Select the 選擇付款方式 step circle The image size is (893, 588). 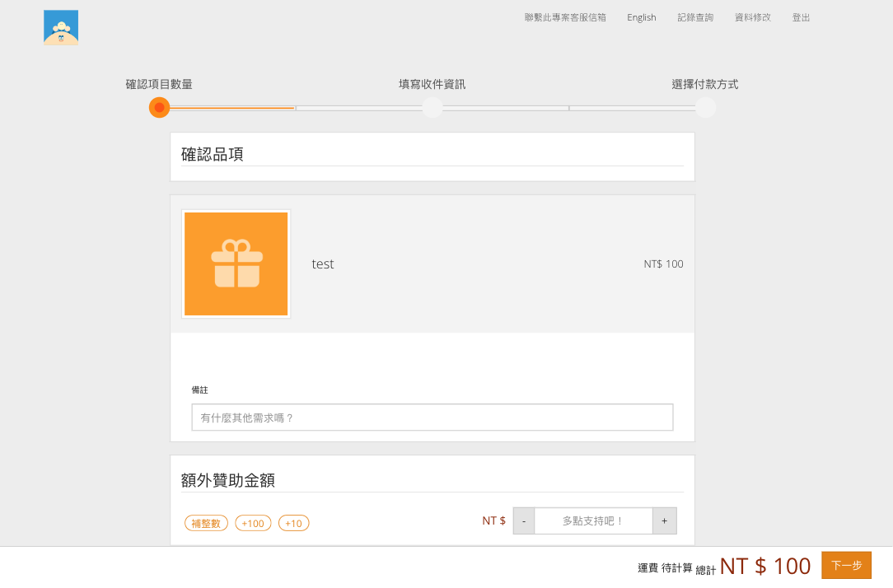[705, 108]
